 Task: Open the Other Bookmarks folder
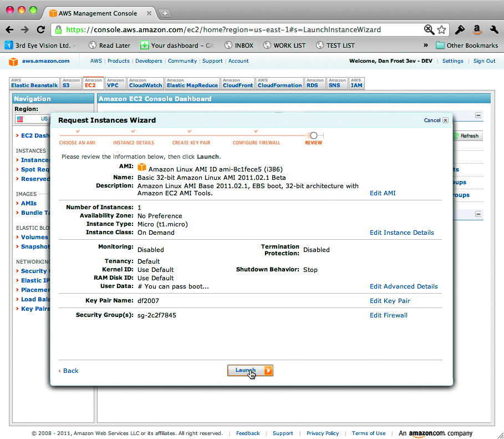pos(467,46)
